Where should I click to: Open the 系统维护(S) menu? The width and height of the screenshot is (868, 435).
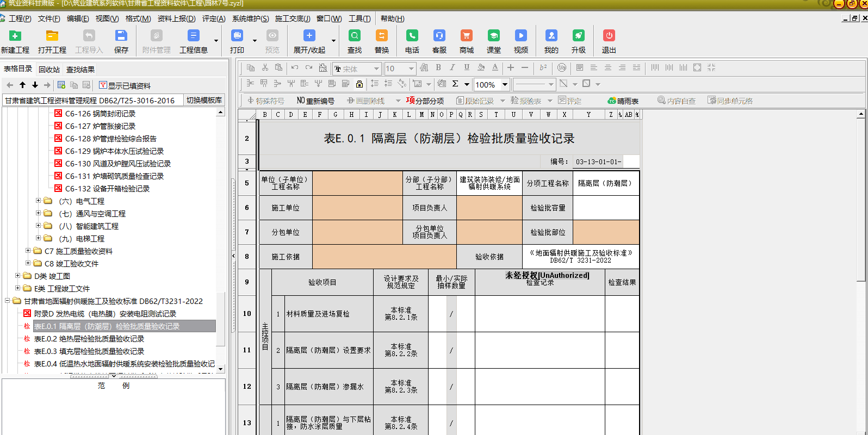coord(250,18)
